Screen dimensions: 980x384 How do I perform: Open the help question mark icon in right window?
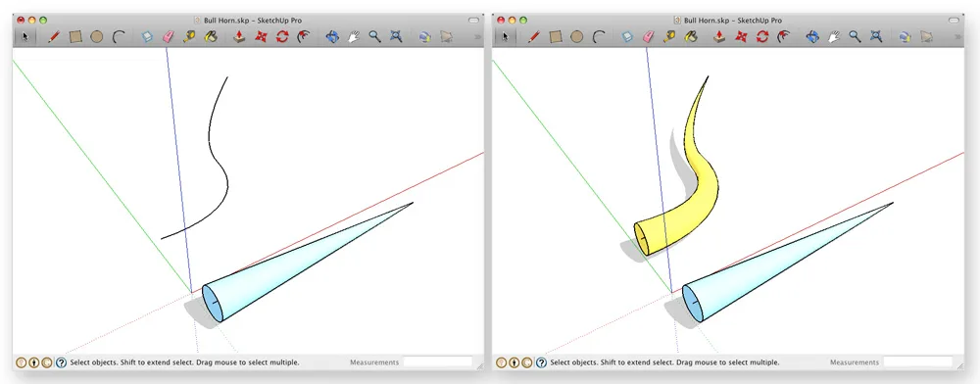click(541, 362)
